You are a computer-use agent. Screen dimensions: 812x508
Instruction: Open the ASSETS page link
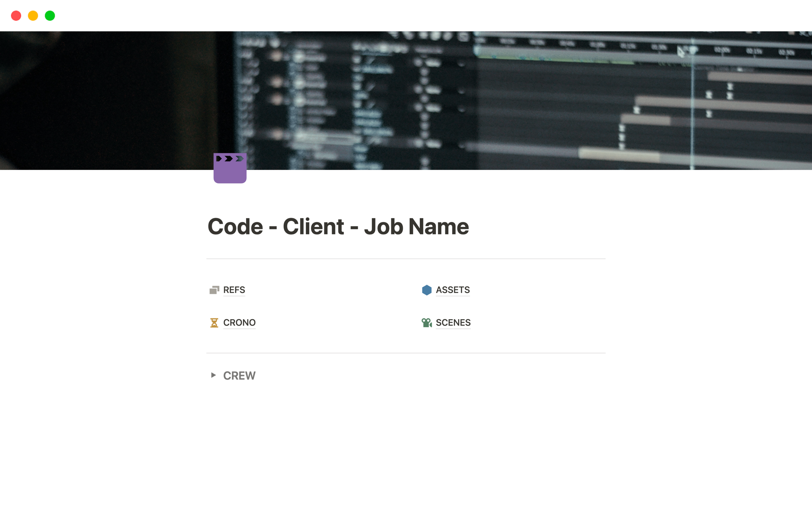(x=453, y=290)
